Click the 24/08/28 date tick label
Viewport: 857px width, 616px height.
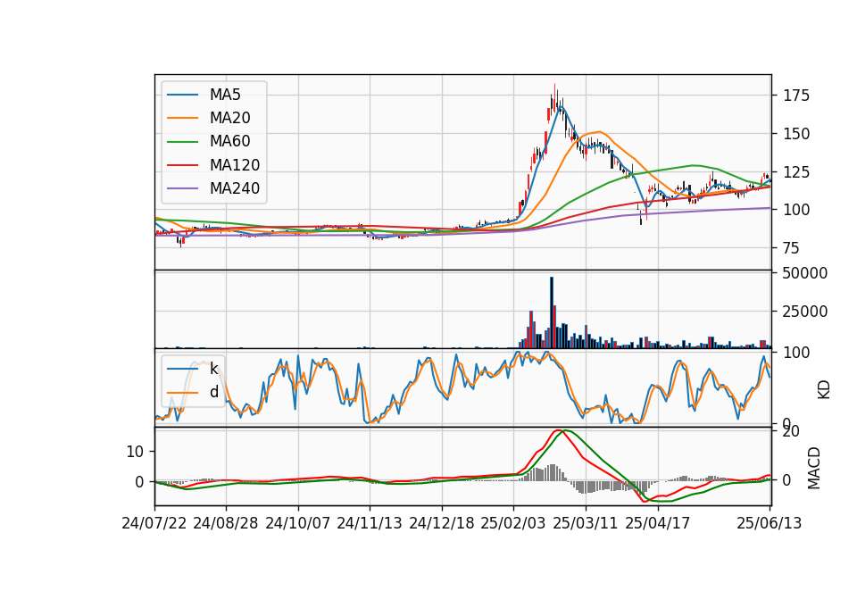pos(226,523)
